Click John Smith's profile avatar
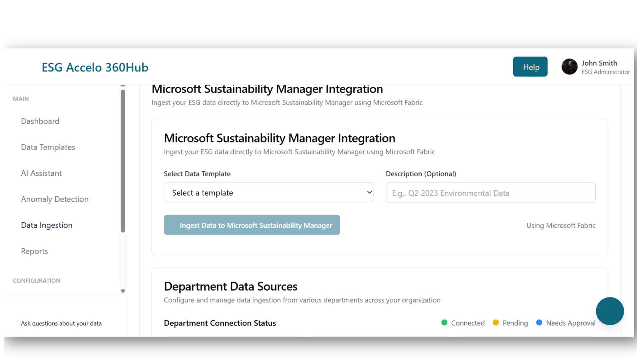The width and height of the screenshot is (637, 364). (x=569, y=67)
